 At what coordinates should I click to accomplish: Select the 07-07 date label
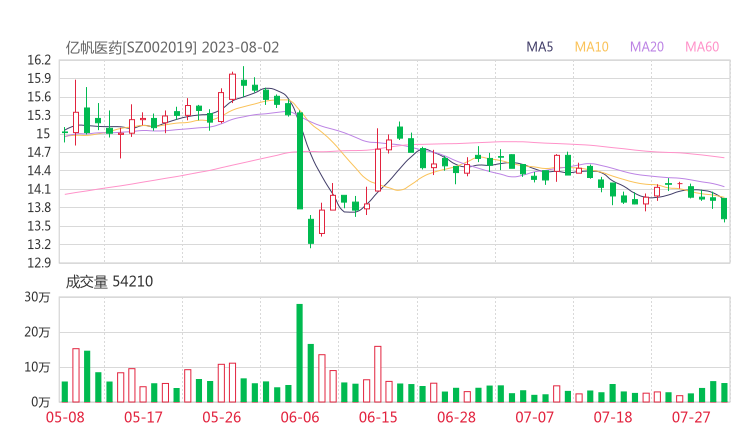click(534, 417)
